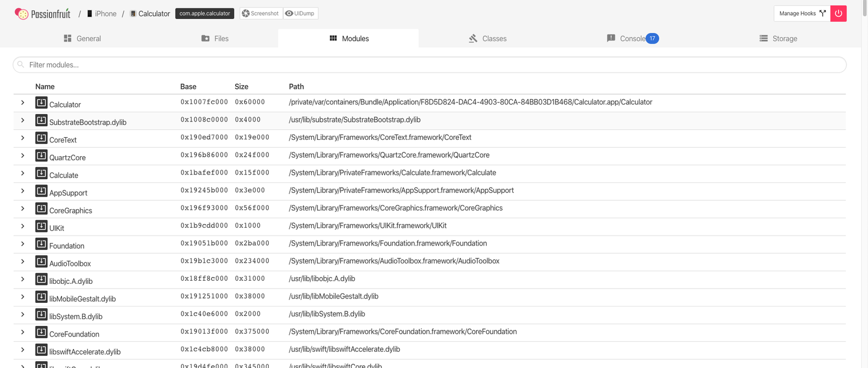
Task: Expand the QuartzCore module row
Action: [23, 156]
